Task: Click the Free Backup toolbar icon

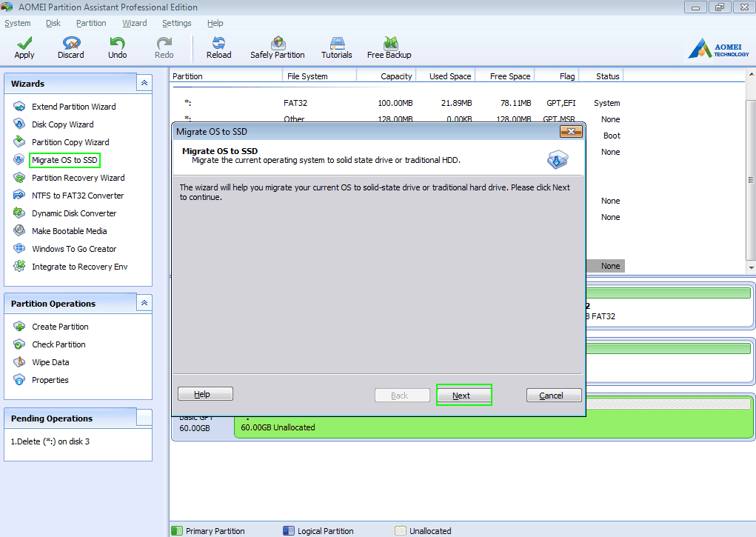Action: pos(390,43)
